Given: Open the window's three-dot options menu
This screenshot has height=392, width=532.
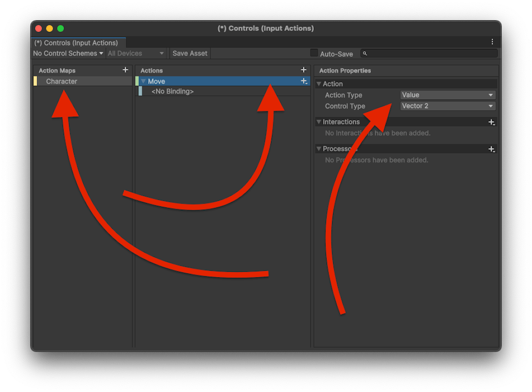Looking at the screenshot, I should coord(492,42).
